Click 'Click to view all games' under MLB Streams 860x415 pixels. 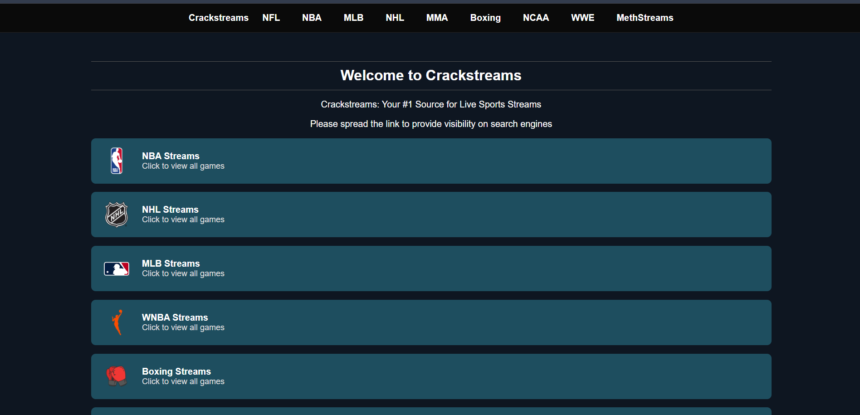pyautogui.click(x=183, y=273)
